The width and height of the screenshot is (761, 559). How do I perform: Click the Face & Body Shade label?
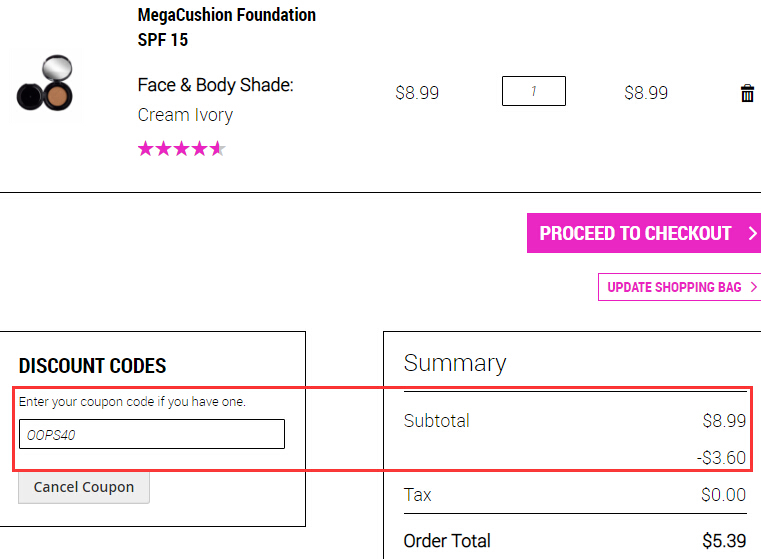[x=215, y=85]
